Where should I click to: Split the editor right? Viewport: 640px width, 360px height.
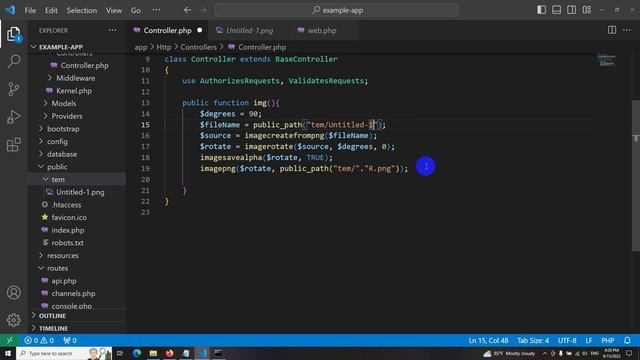point(612,30)
